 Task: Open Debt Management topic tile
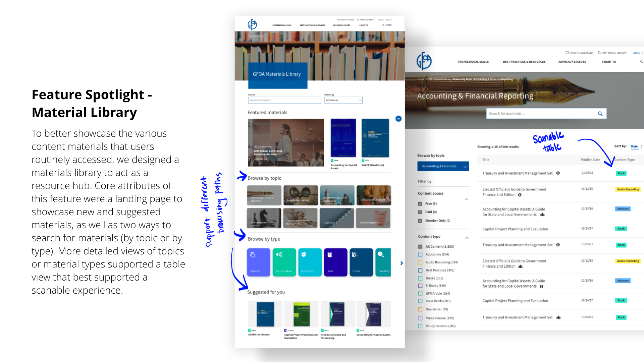373,218
